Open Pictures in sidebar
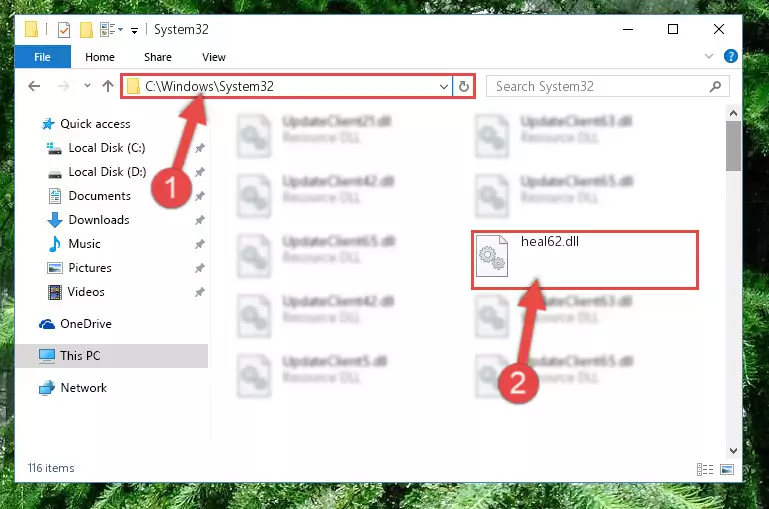This screenshot has height=509, width=769. tap(90, 268)
